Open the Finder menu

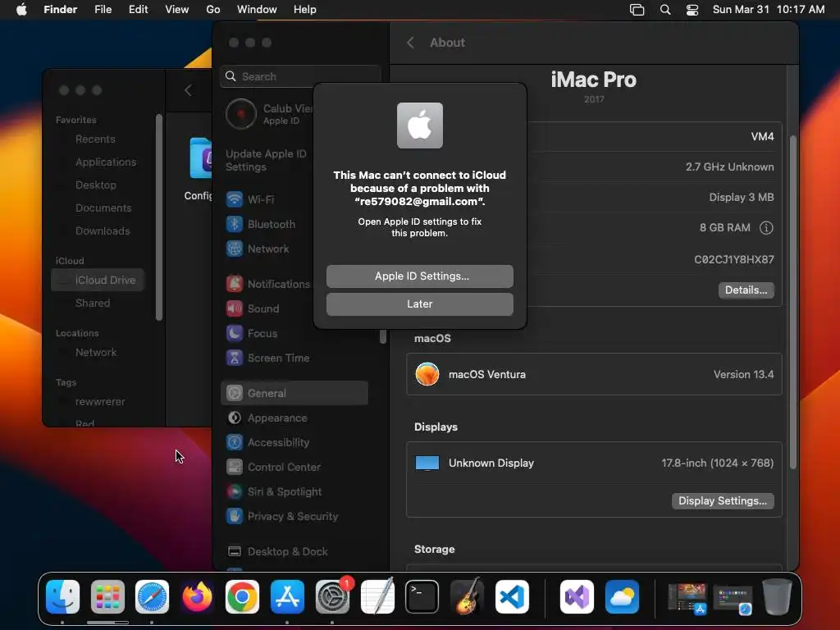tap(60, 10)
